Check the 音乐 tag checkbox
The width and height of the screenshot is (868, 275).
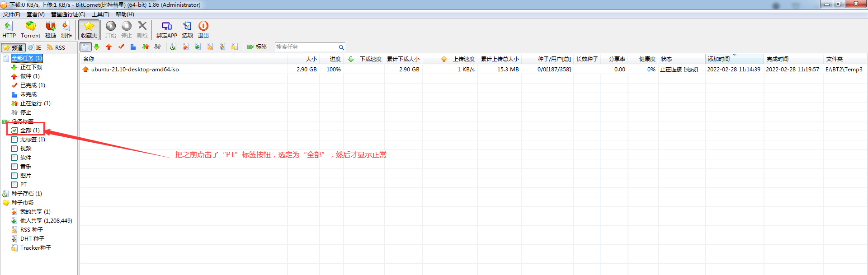point(14,167)
